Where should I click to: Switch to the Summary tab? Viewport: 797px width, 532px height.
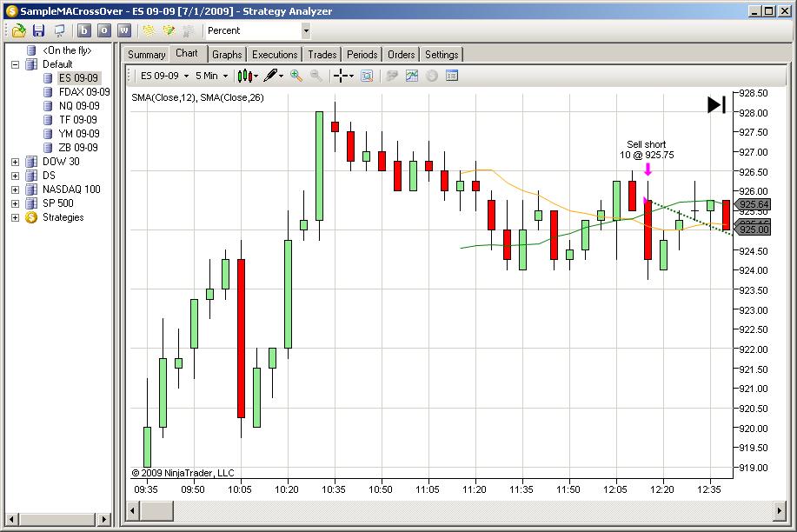(x=146, y=55)
